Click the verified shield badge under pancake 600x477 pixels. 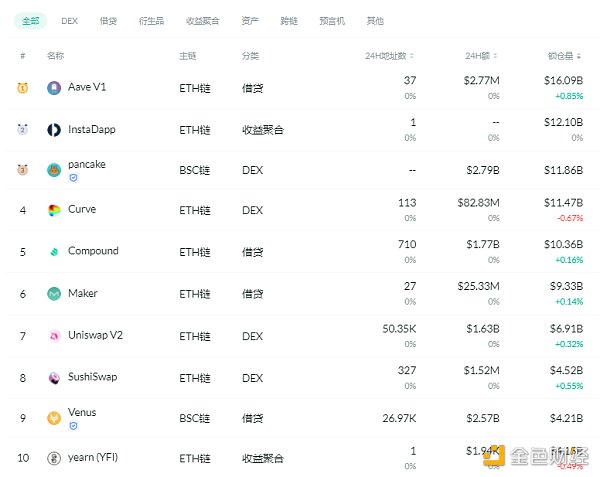(73, 177)
